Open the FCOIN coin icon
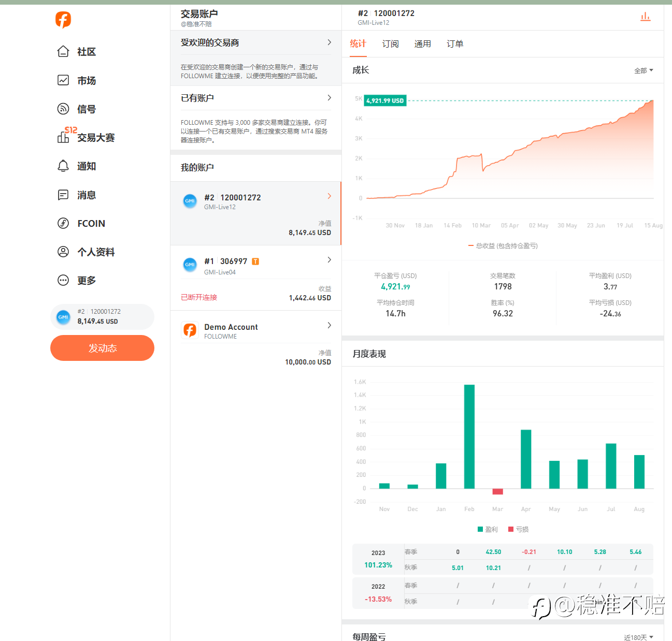672x641 pixels. click(63, 223)
